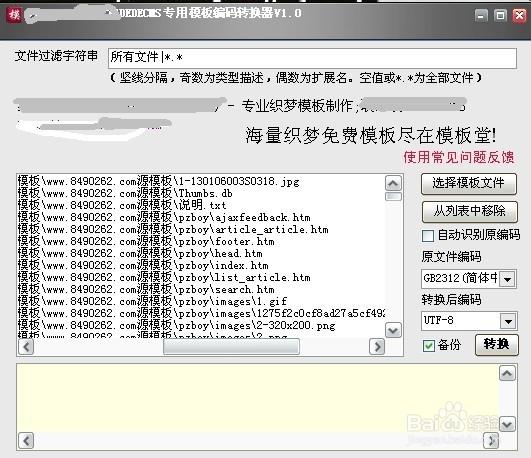
Task: Select the pzboy\footer.htm row
Action: [x=201, y=241]
